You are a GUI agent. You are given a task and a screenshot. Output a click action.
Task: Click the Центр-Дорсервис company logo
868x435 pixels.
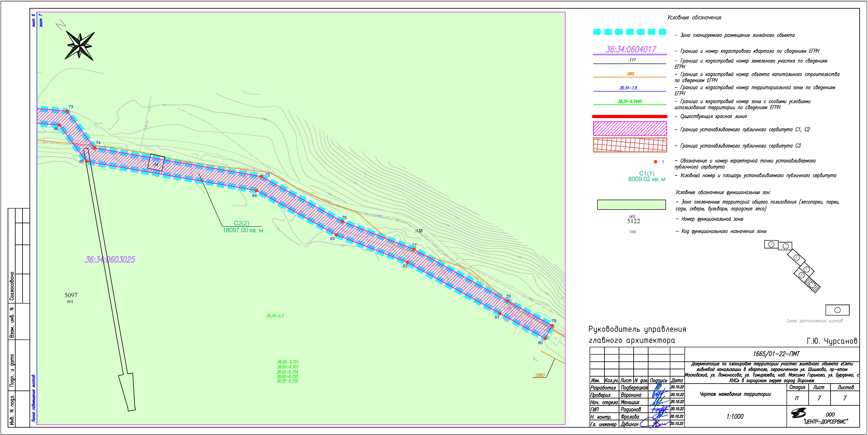[x=799, y=413]
